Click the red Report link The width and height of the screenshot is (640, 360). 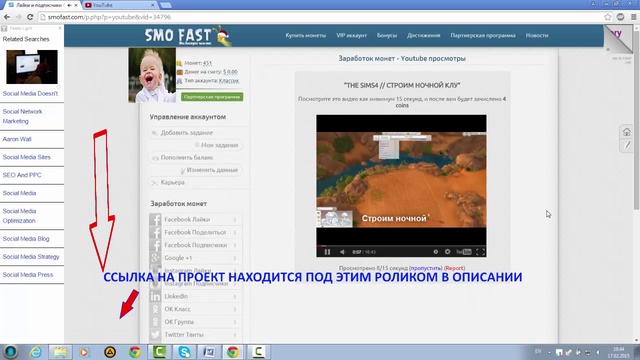454,268
